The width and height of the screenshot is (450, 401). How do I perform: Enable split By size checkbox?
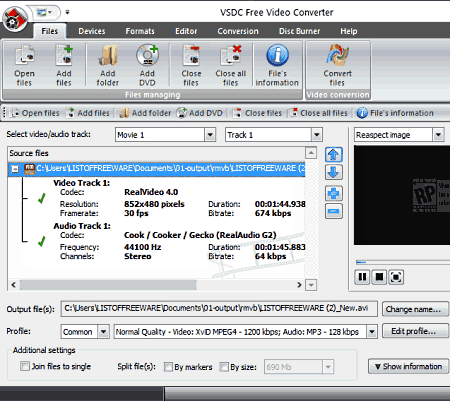[x=224, y=367]
